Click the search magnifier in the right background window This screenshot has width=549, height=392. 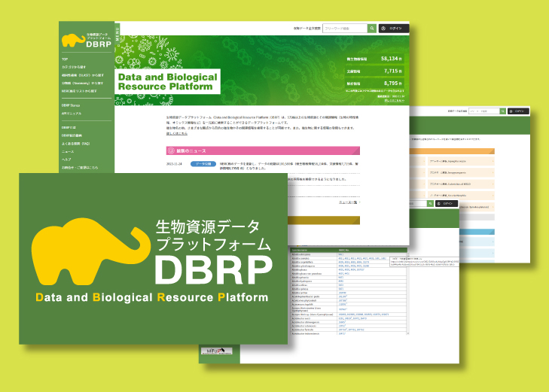pyautogui.click(x=503, y=111)
